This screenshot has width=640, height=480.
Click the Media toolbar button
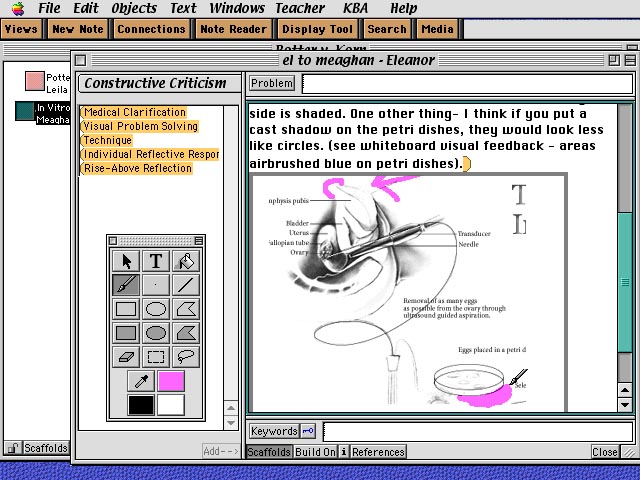437,29
